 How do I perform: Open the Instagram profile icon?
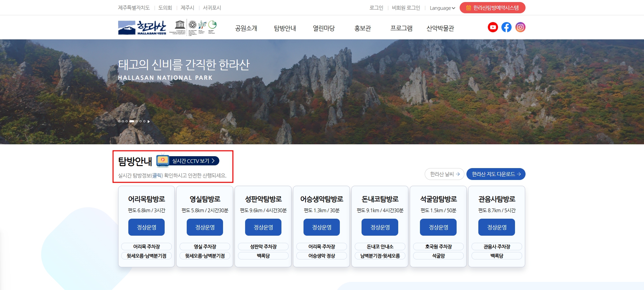coord(520,27)
